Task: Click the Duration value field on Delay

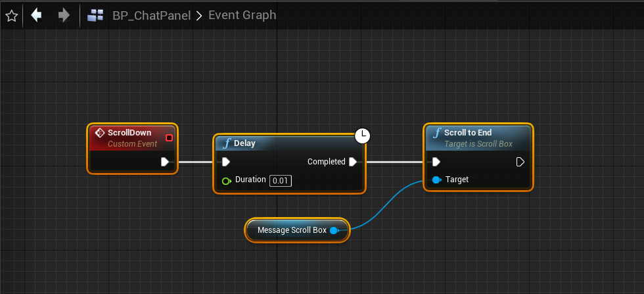Action: click(281, 180)
